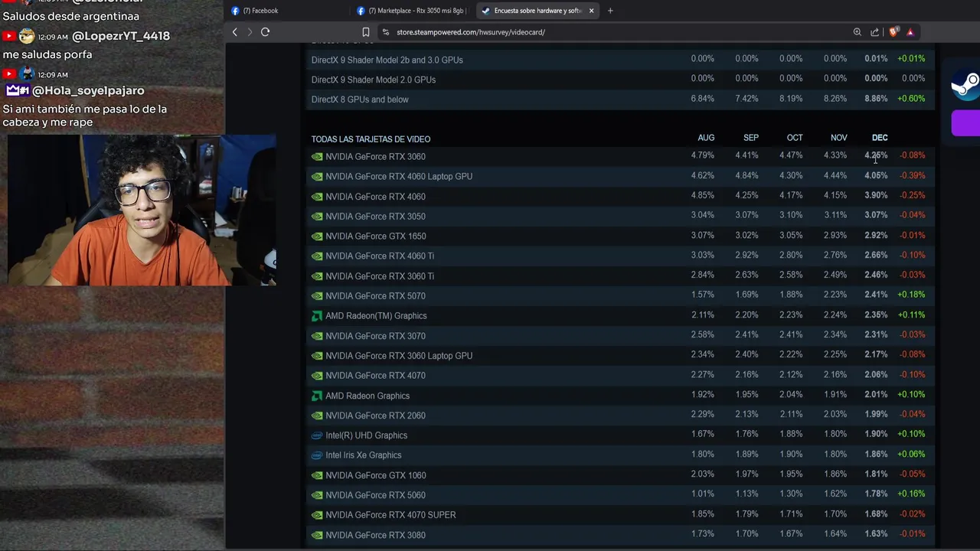This screenshot has width=980, height=551.
Task: Click the browser forward arrow
Action: [x=250, y=32]
